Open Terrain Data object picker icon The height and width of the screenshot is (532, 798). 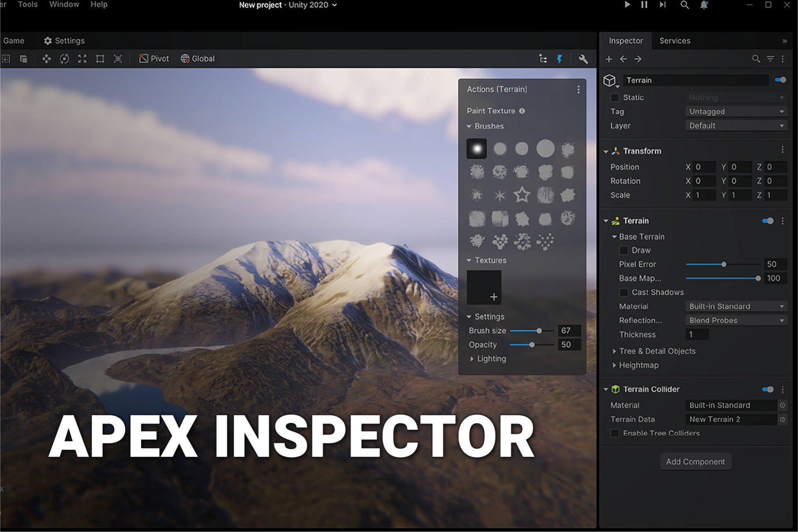[782, 419]
